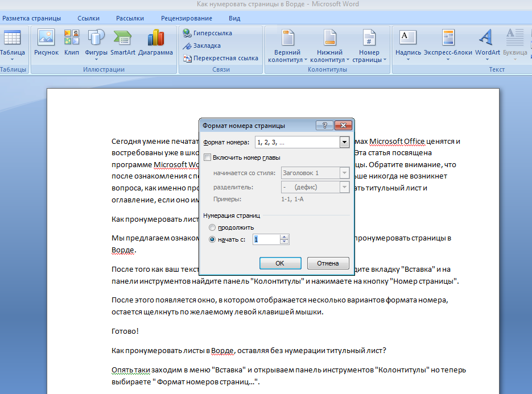This screenshot has width=532, height=394.
Task: Open the Нижний колонтитул footer menu
Action: tap(330, 46)
